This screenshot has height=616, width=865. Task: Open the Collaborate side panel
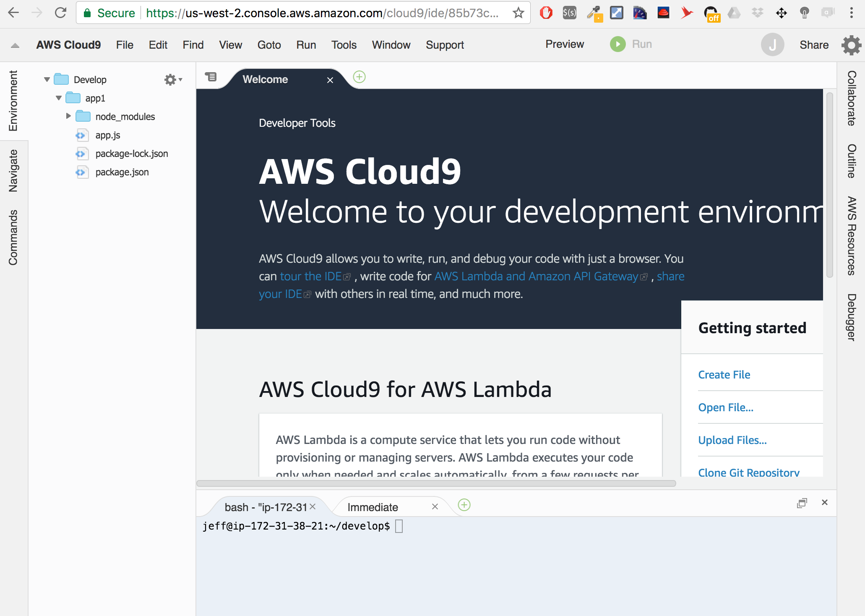851,98
